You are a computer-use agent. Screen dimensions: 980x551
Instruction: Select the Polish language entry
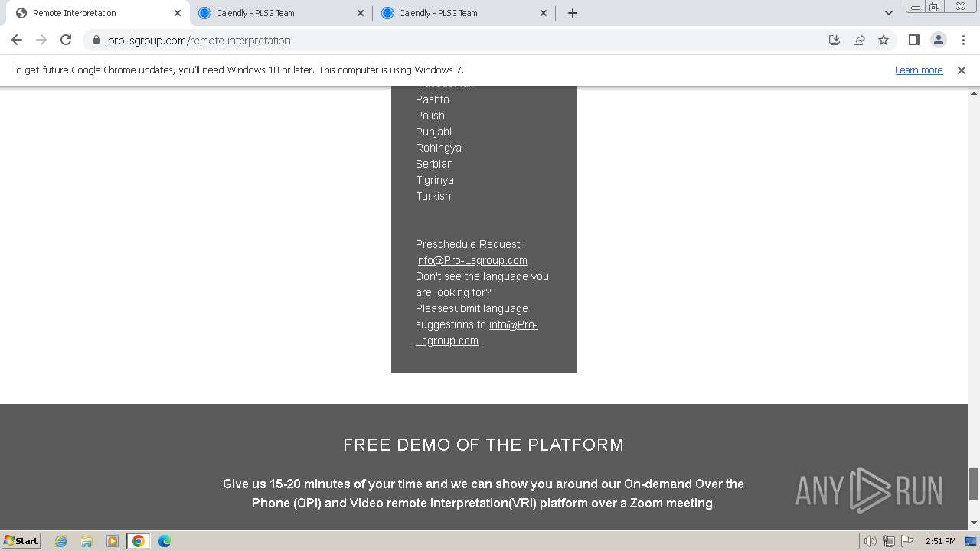(x=430, y=116)
